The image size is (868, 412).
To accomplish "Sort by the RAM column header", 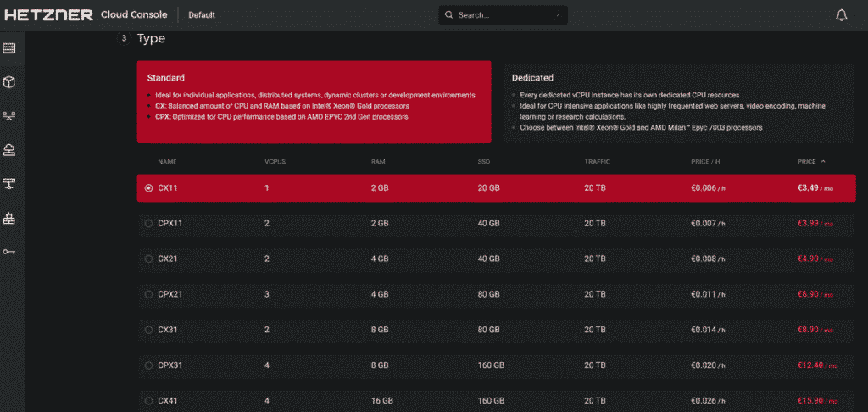I will pyautogui.click(x=378, y=162).
